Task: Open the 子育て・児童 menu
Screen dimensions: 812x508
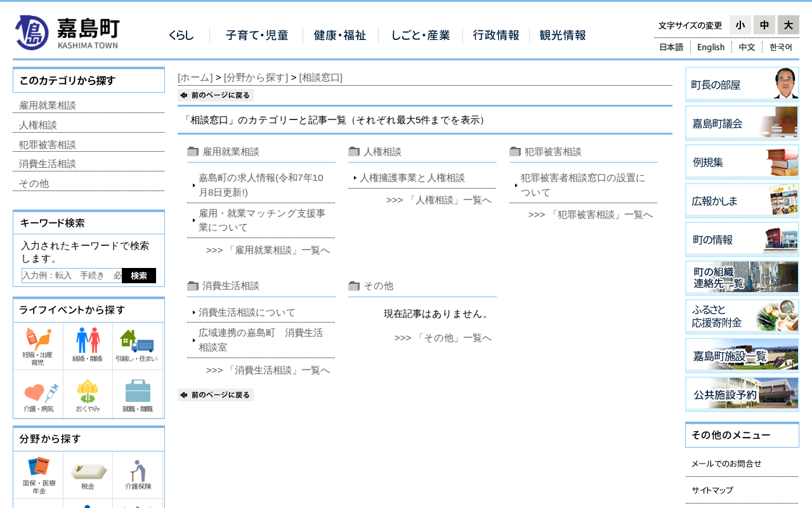Action: pos(257,36)
